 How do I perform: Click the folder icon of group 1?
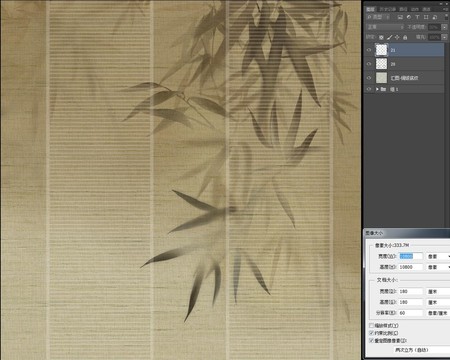click(383, 89)
